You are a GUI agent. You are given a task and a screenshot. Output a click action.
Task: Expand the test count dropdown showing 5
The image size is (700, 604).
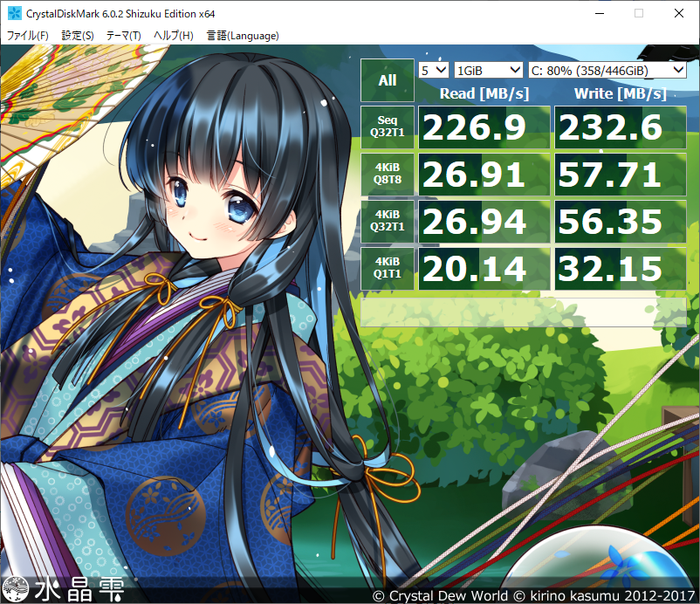434,70
